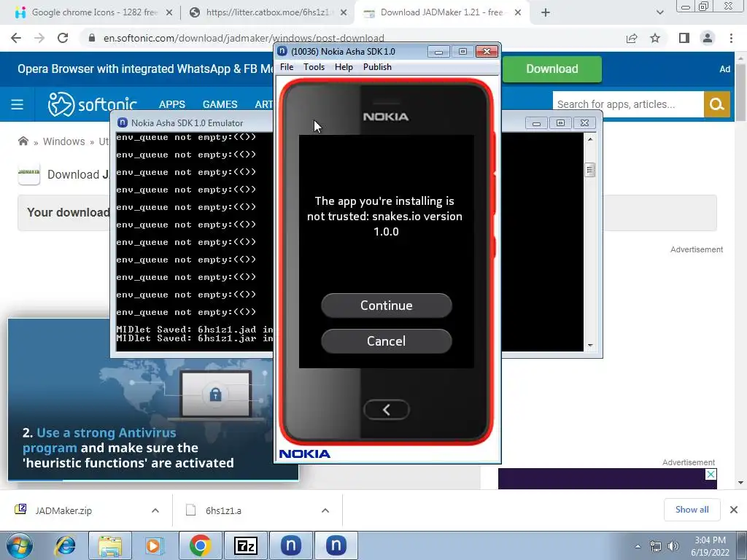Click the green Download ad button
The image size is (747, 560).
coord(551,69)
